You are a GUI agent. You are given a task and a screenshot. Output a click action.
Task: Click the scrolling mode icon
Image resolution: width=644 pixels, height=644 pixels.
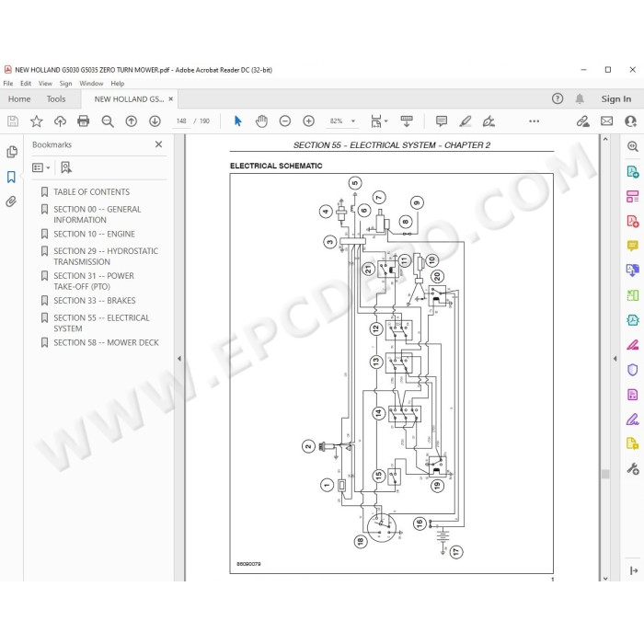click(x=407, y=121)
